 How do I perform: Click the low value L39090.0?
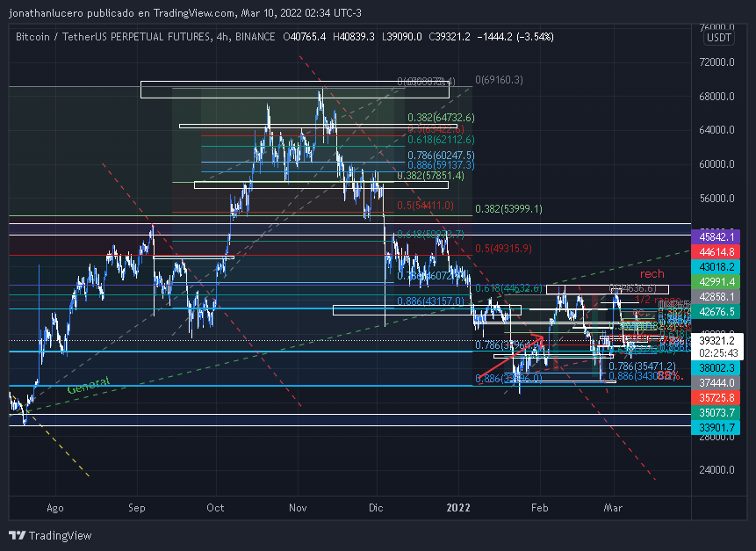401,37
